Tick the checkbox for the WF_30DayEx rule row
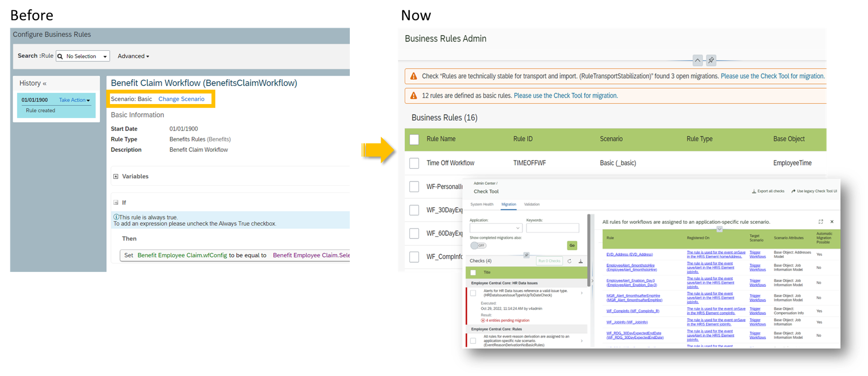868x376 pixels. [414, 210]
